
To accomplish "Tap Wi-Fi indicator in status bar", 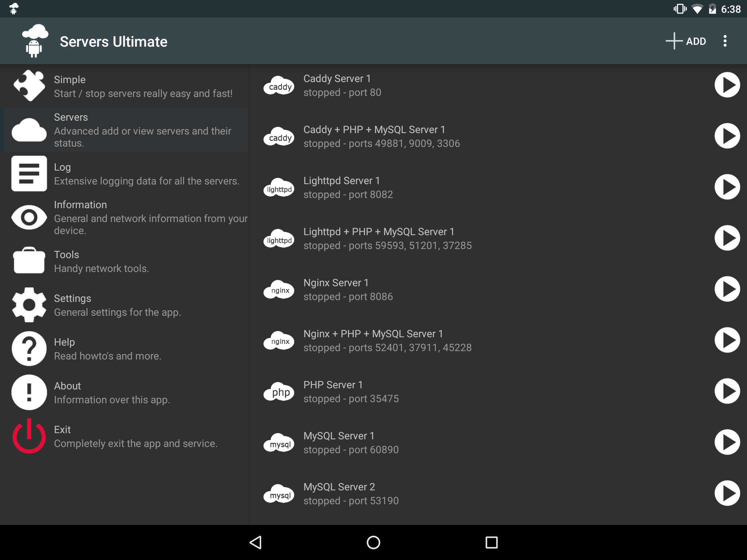I will (697, 9).
